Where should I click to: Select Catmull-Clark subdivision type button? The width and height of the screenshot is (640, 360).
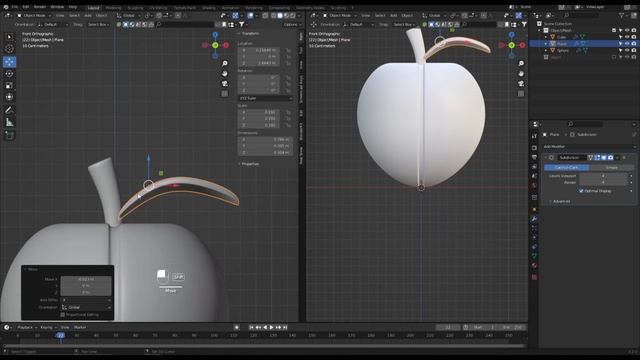tap(567, 168)
